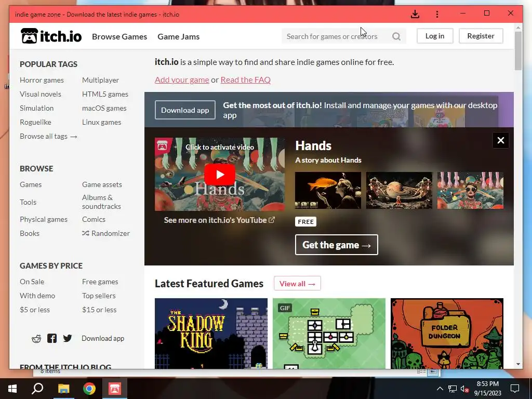
Task: Browse Physical games category
Action: tap(44, 219)
